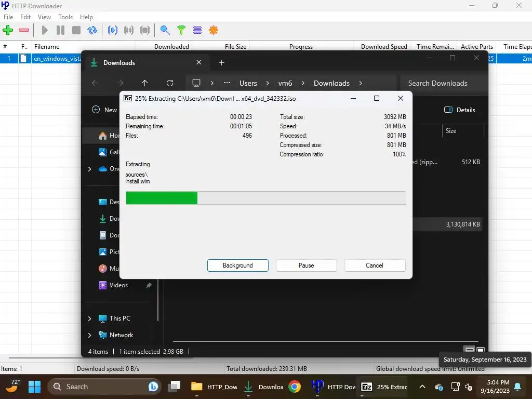The height and width of the screenshot is (399, 532).
Task: Open the Edit menu
Action: (25, 17)
